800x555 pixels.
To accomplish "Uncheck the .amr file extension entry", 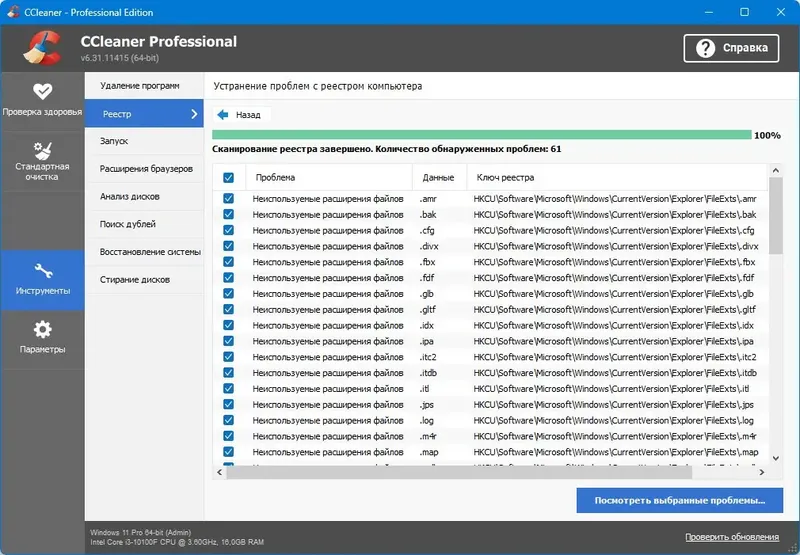I will tap(229, 199).
